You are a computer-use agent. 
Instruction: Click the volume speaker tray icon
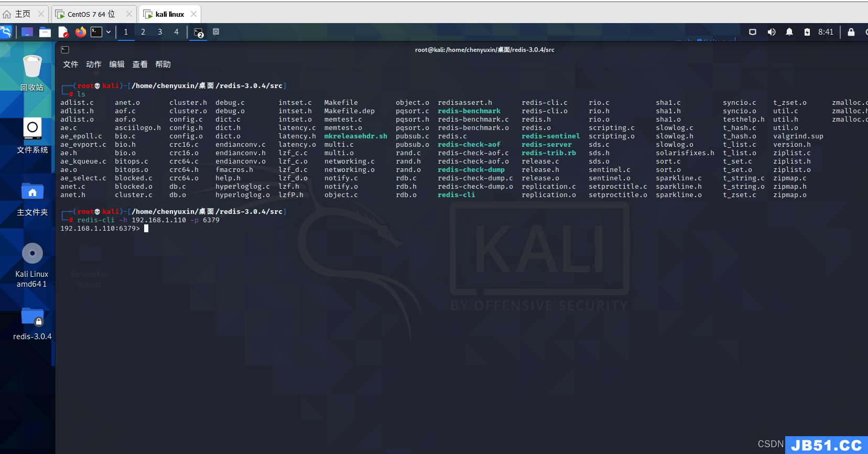coord(772,32)
